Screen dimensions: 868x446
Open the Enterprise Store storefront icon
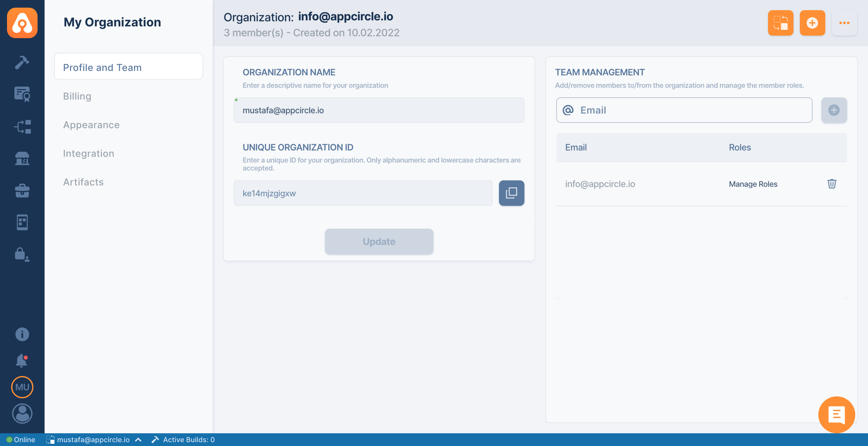click(x=22, y=158)
